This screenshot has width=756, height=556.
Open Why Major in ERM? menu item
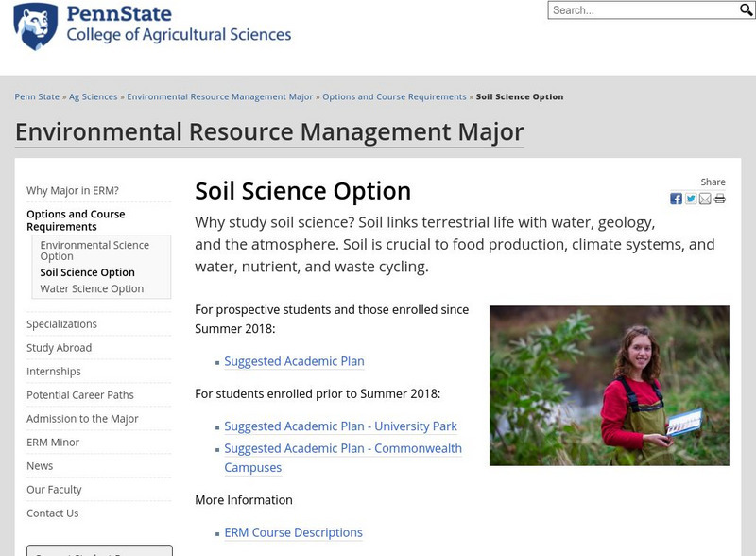click(73, 190)
